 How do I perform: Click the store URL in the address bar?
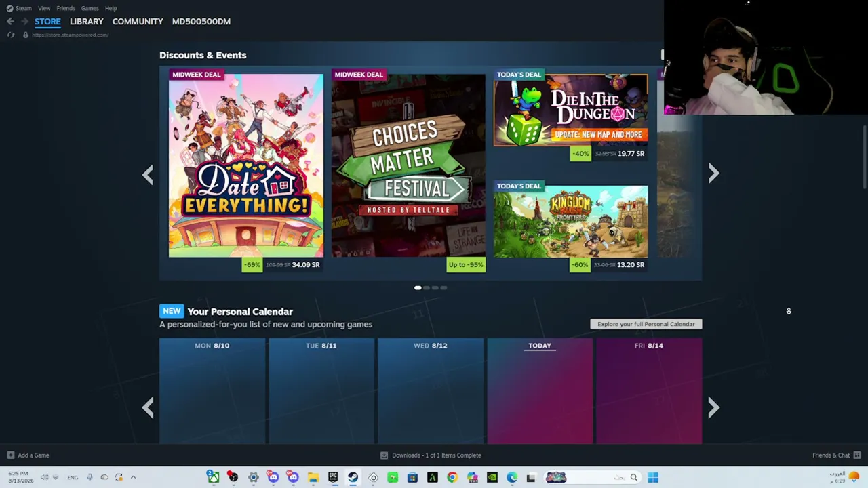[x=71, y=35]
